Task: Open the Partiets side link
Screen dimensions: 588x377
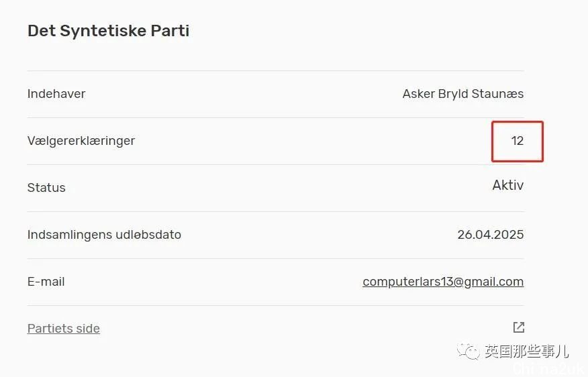Action: tap(64, 328)
